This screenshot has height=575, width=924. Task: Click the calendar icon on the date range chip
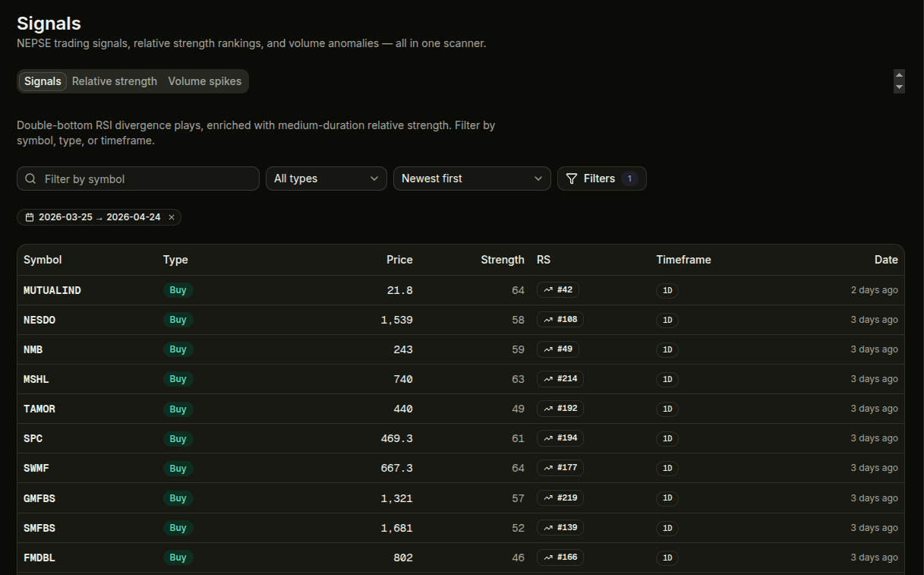point(30,216)
